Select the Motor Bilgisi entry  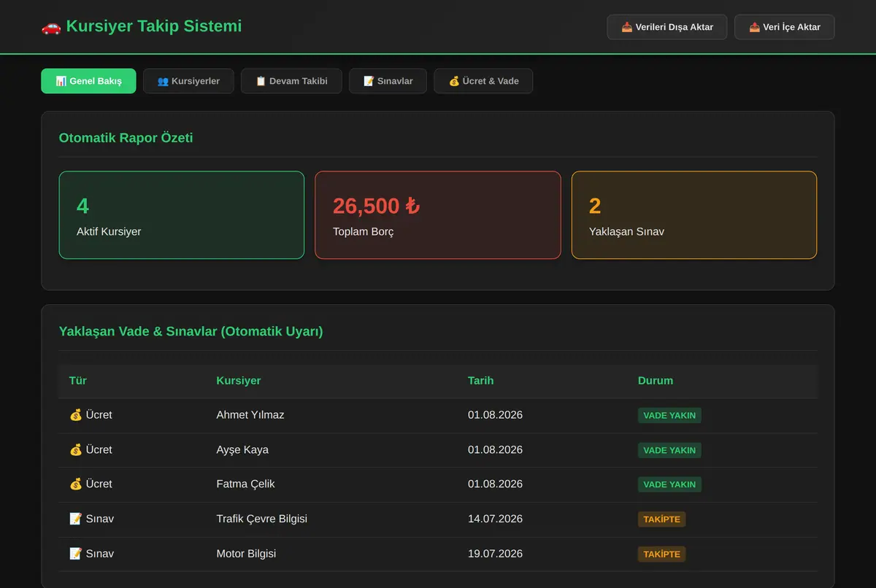pyautogui.click(x=247, y=554)
